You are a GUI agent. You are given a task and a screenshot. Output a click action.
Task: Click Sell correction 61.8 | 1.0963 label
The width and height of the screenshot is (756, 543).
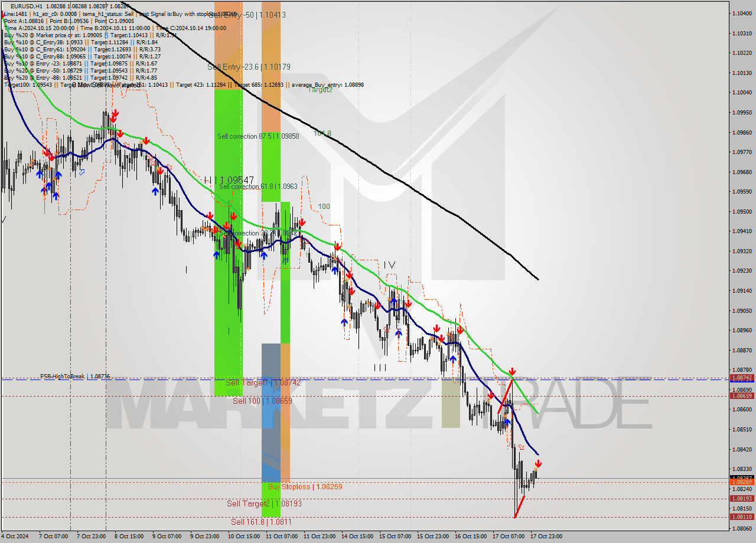click(257, 187)
